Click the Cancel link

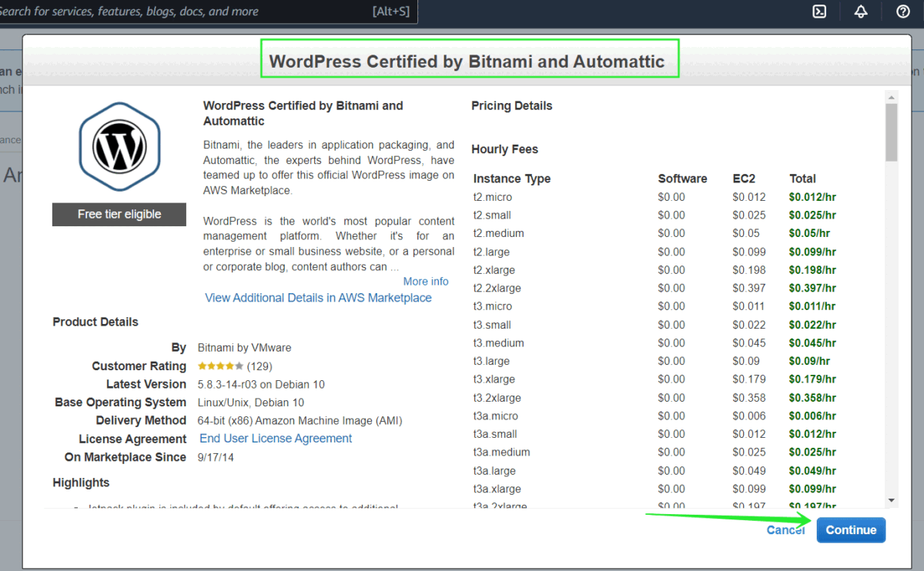[x=785, y=530]
